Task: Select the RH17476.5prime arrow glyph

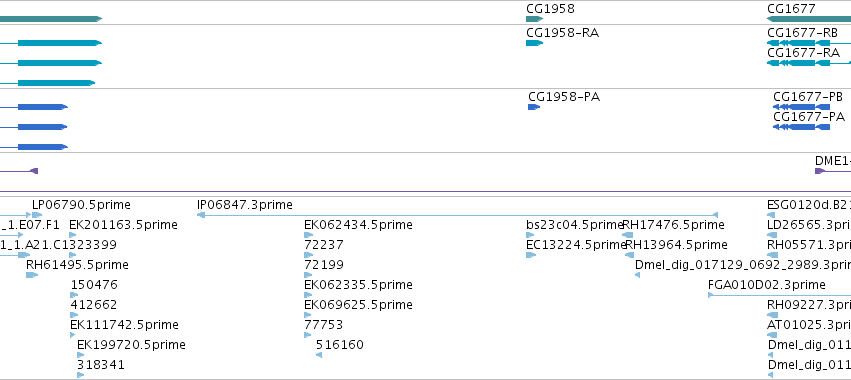Action: (627, 235)
